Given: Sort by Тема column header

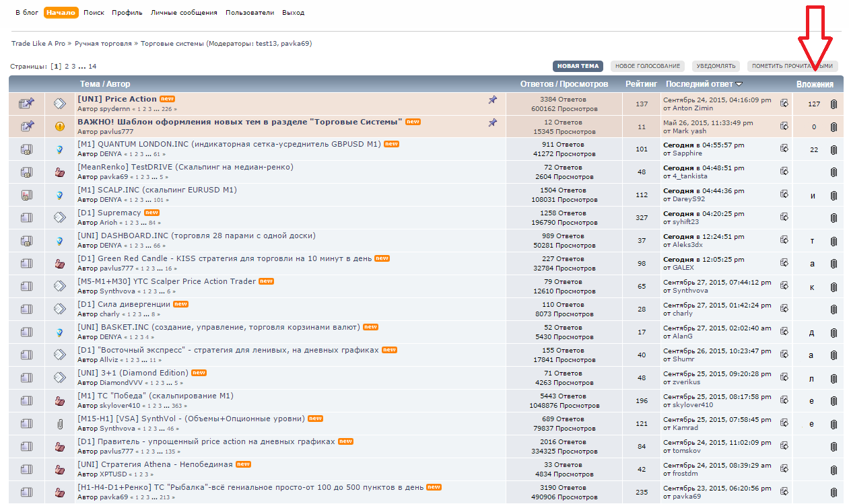Looking at the screenshot, I should tap(90, 84).
